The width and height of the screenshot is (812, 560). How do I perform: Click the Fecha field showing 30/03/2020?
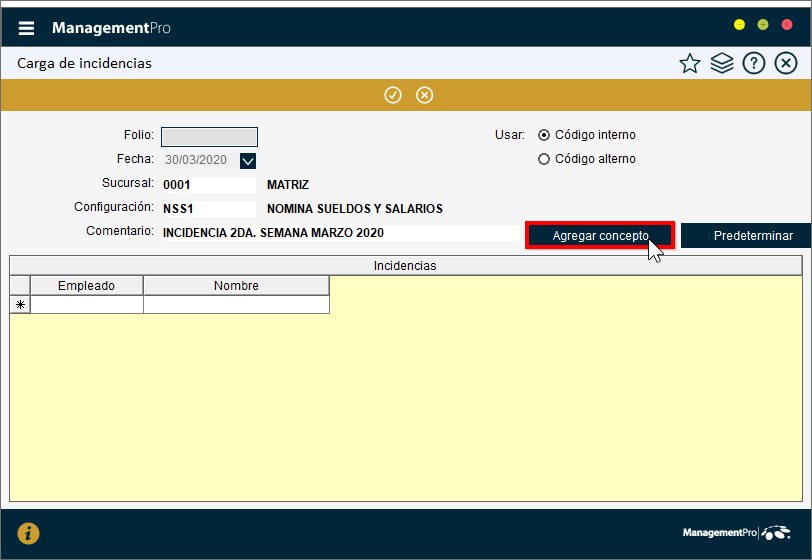click(200, 160)
